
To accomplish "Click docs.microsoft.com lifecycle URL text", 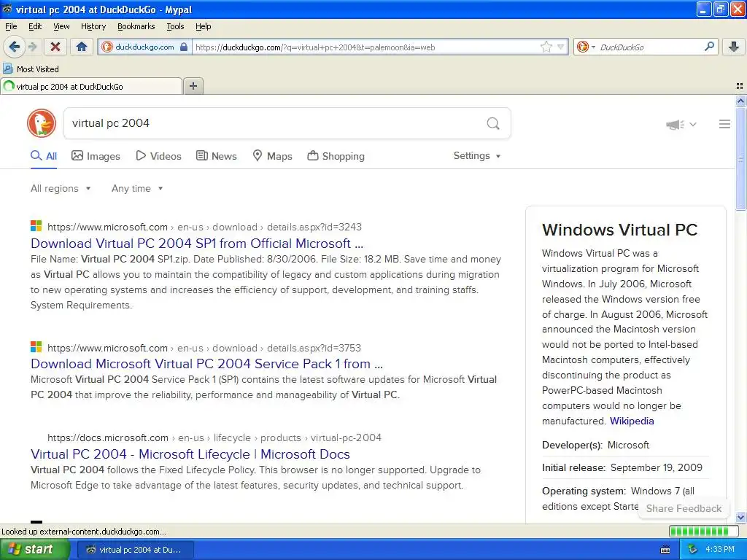I will 214,437.
